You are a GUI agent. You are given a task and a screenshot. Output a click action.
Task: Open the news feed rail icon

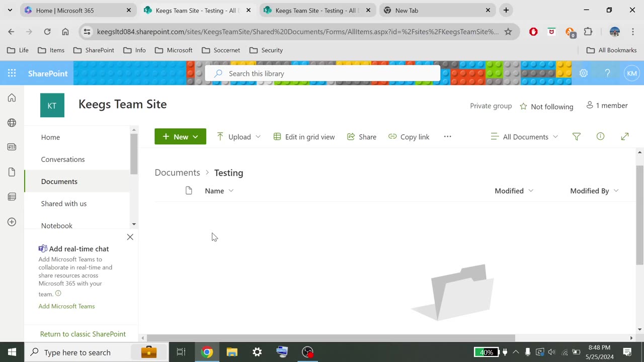point(12,147)
